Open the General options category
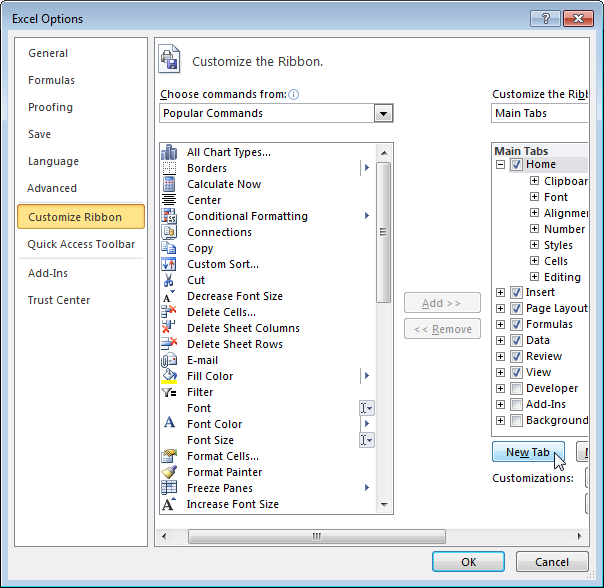Viewport: 604px width, 588px height. click(48, 53)
